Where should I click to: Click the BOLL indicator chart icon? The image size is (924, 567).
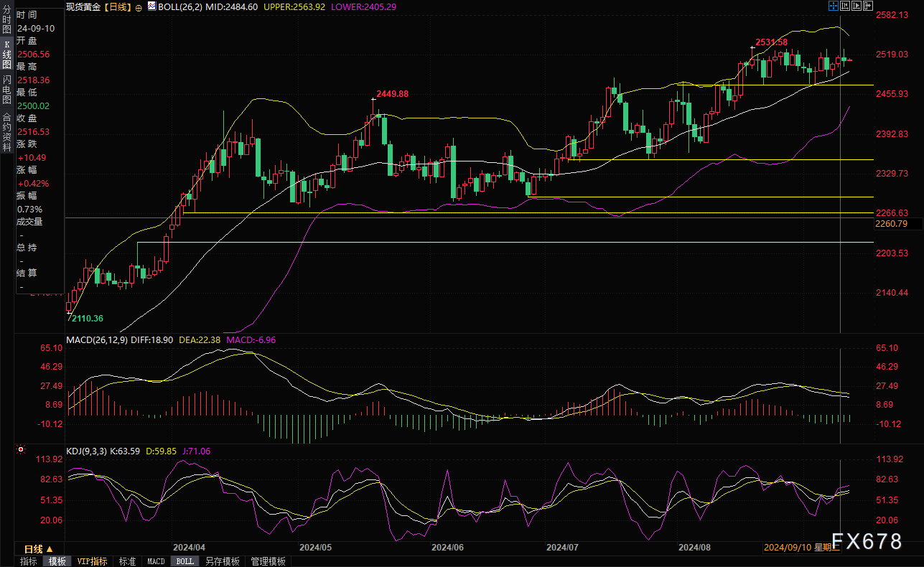click(151, 6)
